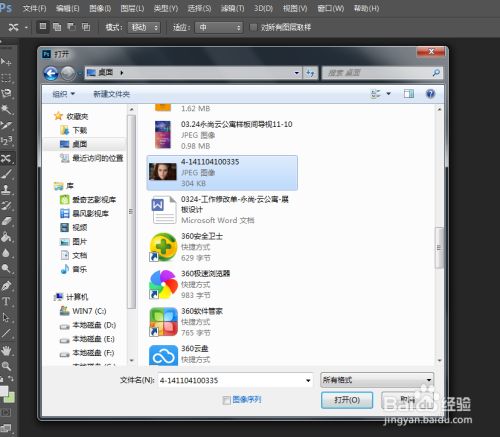Screen dimensions: 500x437
Task: Click New Selection icon in options bar
Action: click(43, 27)
